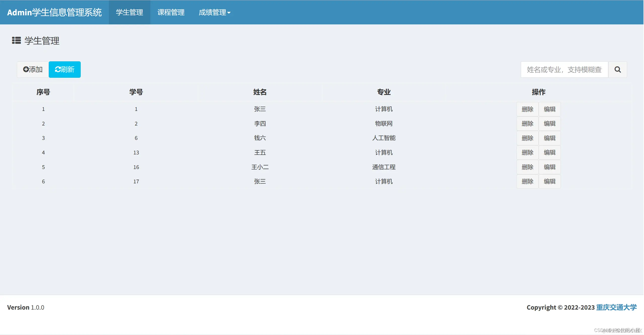Click the list icon beside 学生管理 heading
644x335 pixels.
click(16, 40)
